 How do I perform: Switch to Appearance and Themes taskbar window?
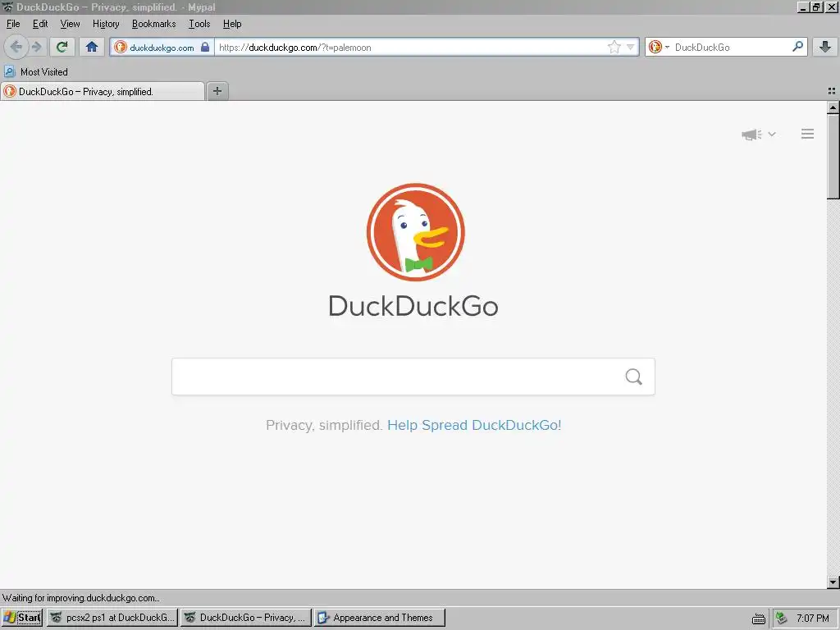380,618
